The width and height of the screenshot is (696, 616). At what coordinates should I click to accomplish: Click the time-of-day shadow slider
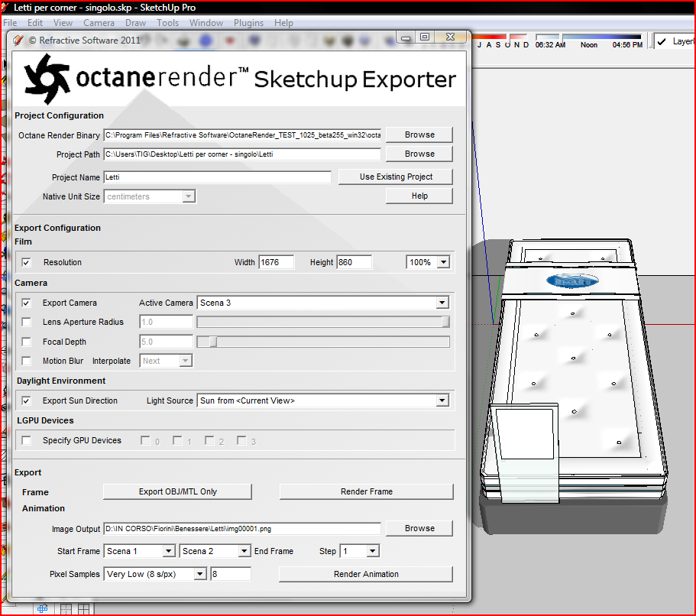[x=588, y=37]
